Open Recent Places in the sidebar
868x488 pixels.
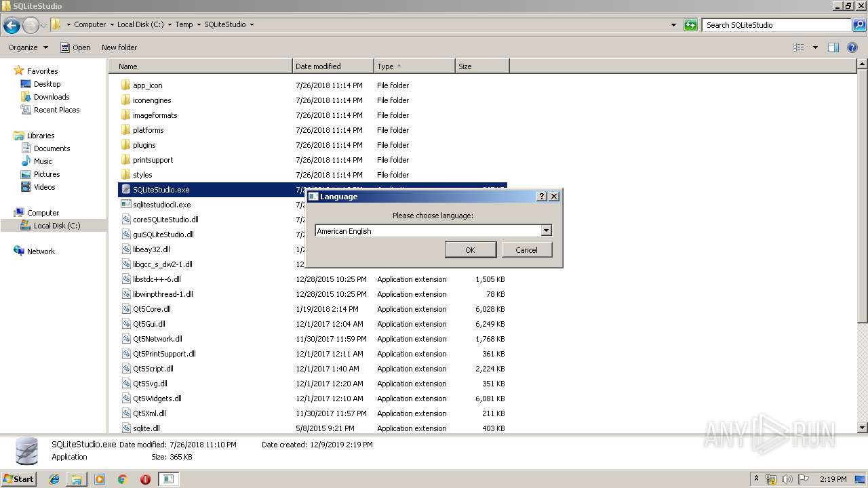[56, 110]
